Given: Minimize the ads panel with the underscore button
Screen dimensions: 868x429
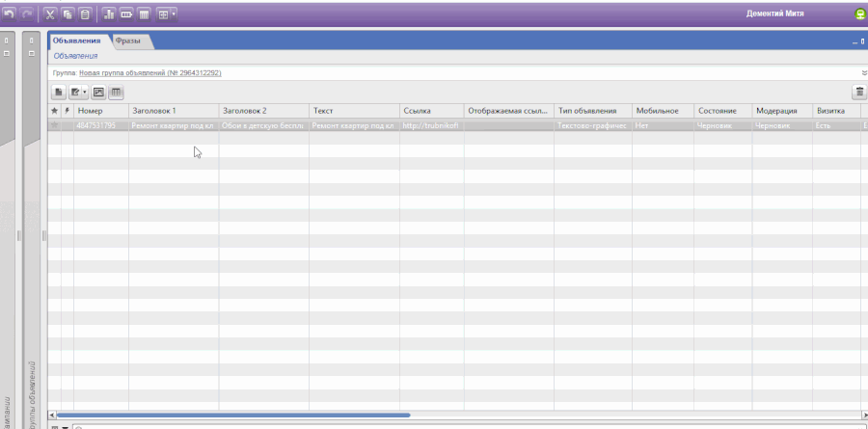Looking at the screenshot, I should pos(855,41).
